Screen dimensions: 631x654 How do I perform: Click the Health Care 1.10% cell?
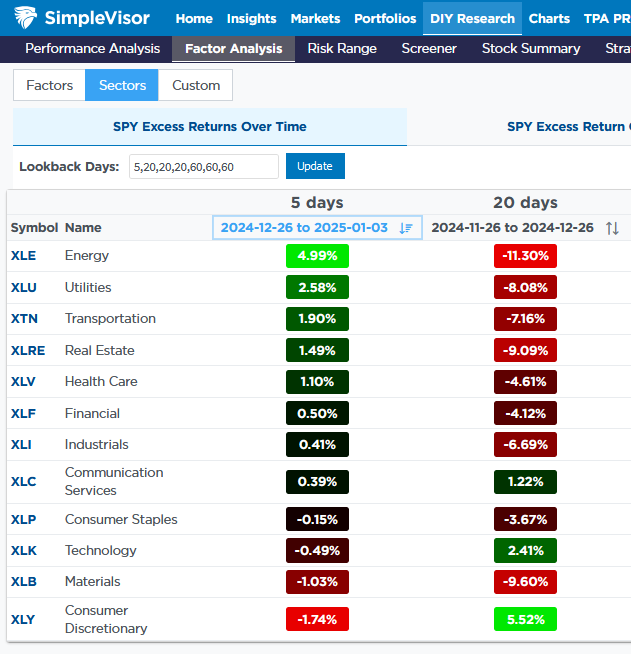pos(317,382)
